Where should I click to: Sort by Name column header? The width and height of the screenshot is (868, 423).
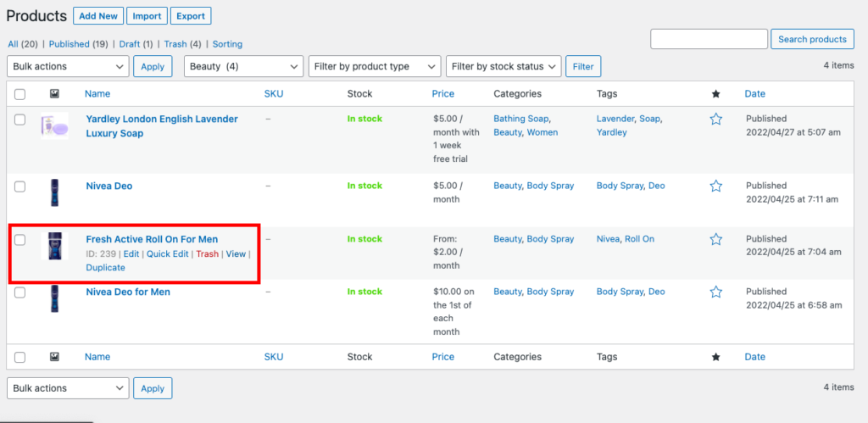pos(97,94)
